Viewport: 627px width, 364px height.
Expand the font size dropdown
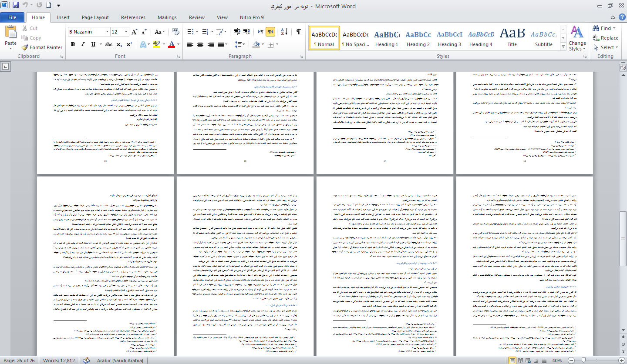126,32
